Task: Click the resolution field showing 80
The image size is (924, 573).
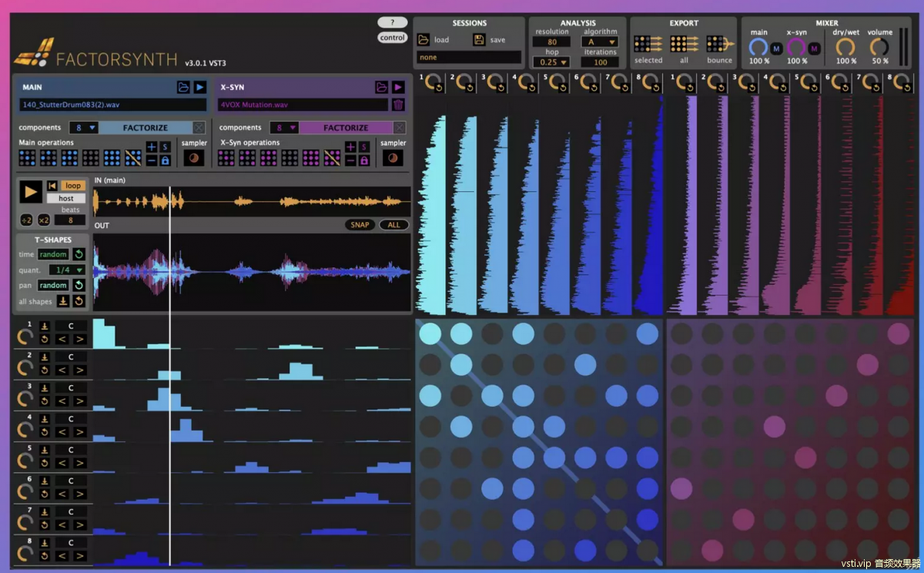Action: coord(553,42)
